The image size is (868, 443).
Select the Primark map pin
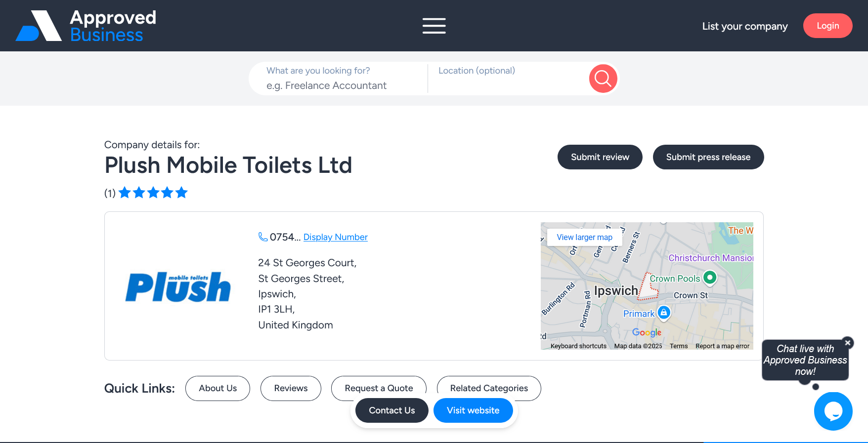[x=664, y=313]
